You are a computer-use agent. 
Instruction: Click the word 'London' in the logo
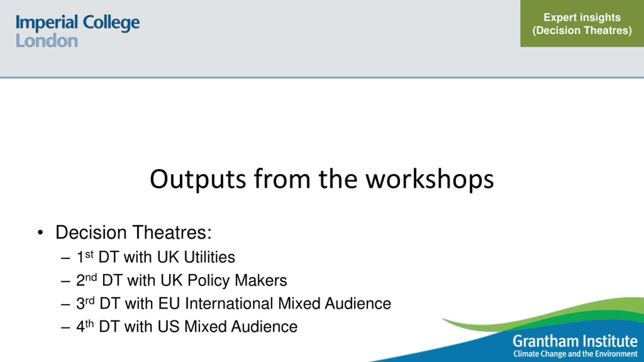tap(47, 41)
